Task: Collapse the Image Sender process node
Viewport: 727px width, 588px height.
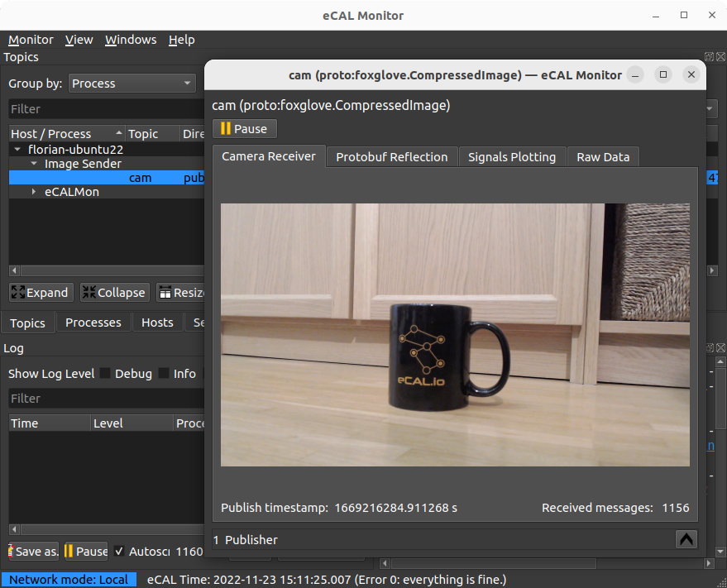Action: point(34,164)
